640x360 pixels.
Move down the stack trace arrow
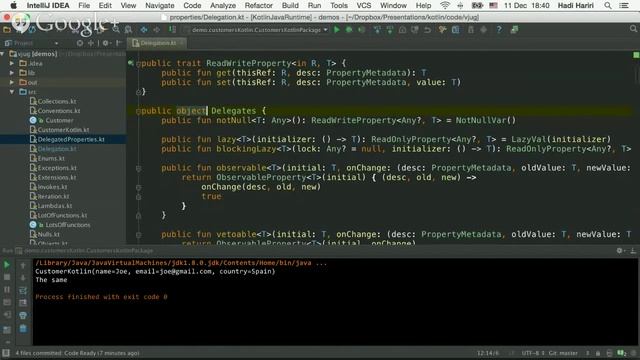click(23, 278)
